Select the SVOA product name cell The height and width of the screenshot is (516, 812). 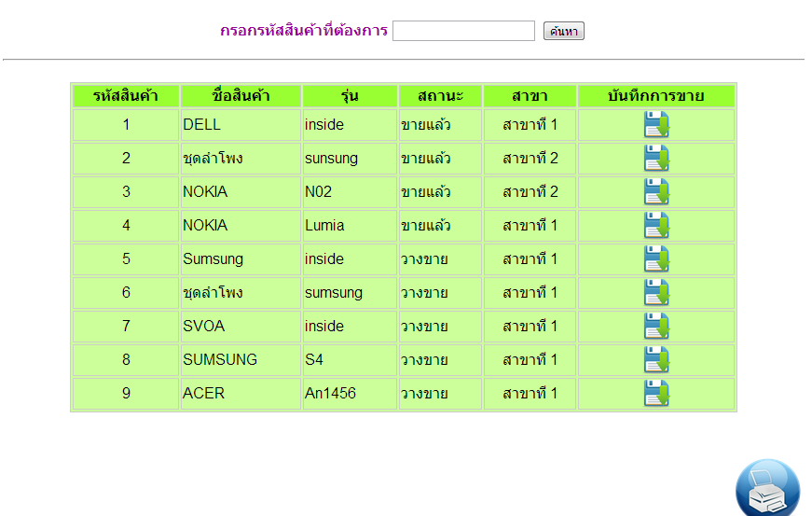click(241, 327)
